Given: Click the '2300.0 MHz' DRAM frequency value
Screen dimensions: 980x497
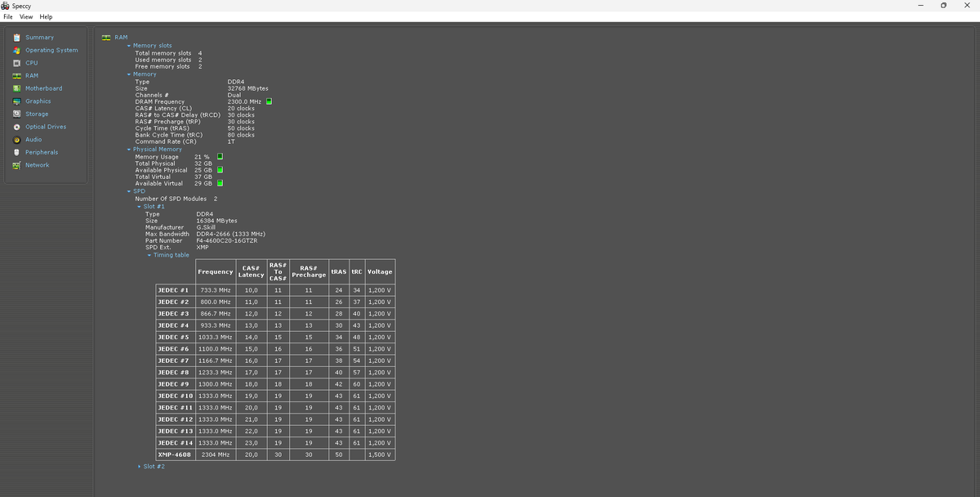Looking at the screenshot, I should 243,101.
